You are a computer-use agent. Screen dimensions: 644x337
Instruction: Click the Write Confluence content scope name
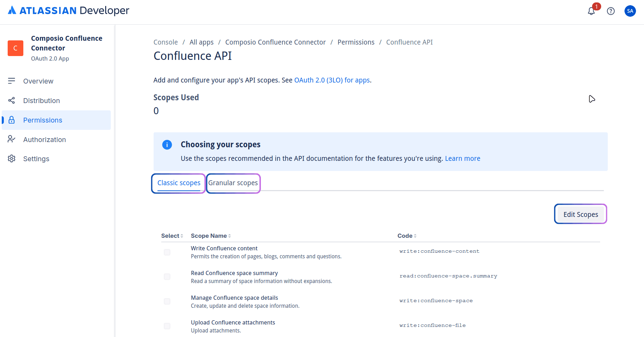224,248
